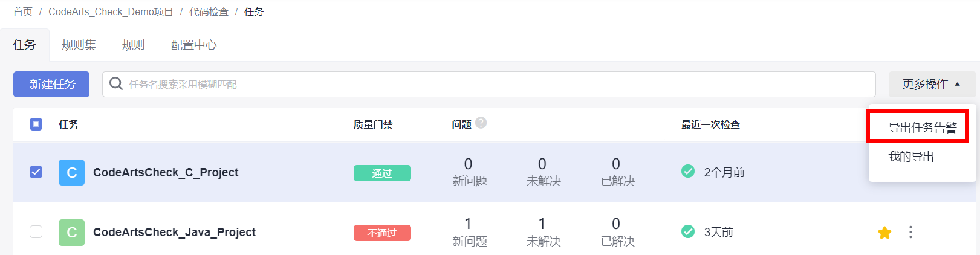Open the 配置中心 tab
The image size is (980, 255).
[193, 45]
